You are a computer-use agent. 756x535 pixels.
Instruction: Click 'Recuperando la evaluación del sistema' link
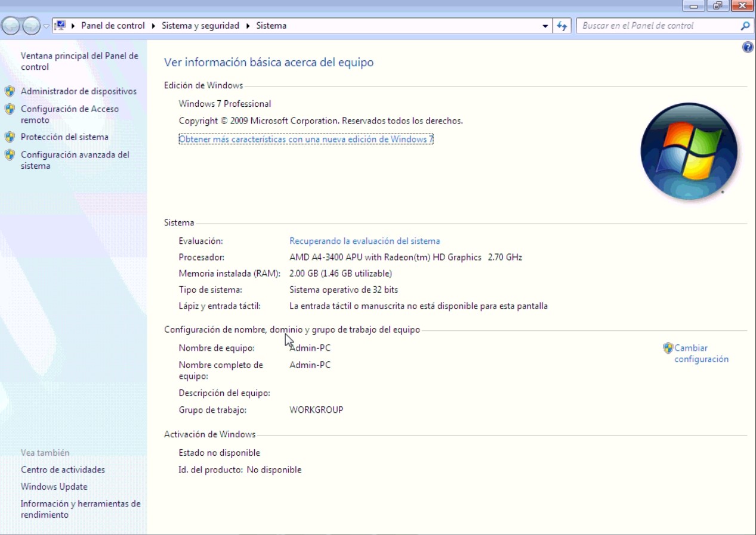(365, 241)
